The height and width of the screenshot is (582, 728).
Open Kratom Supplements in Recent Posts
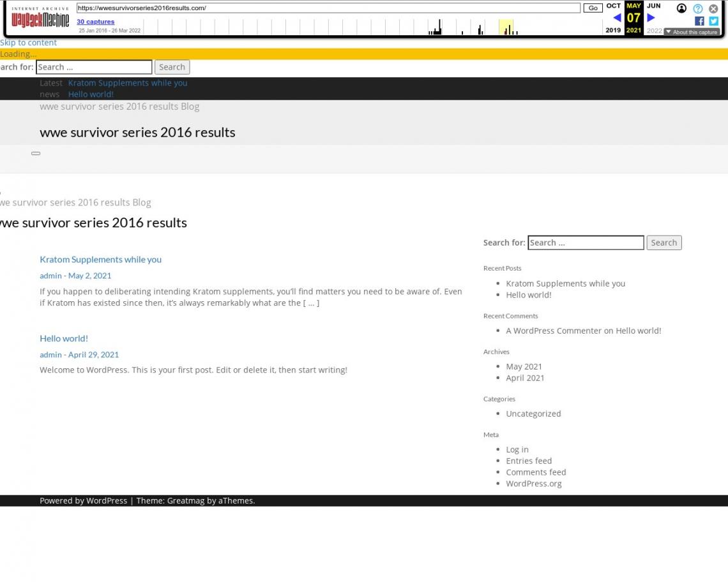(566, 283)
